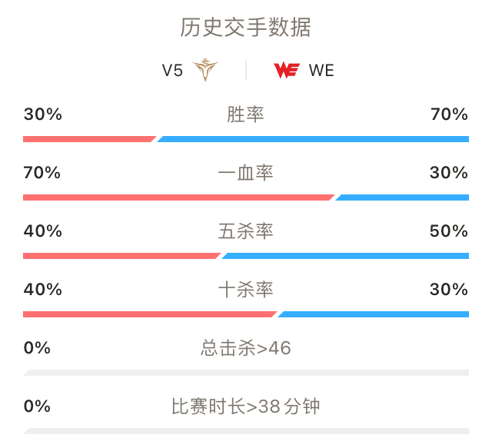
Task: Click the blue 胜率 bar segment
Action: (313, 139)
